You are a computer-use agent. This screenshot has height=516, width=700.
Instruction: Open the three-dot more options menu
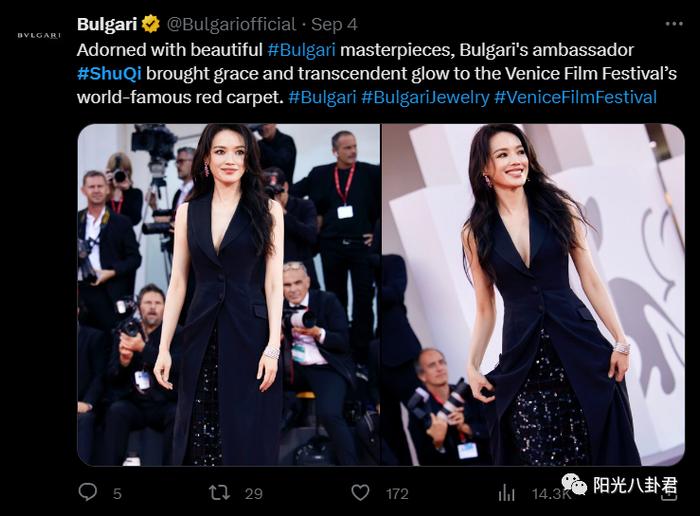point(674,24)
